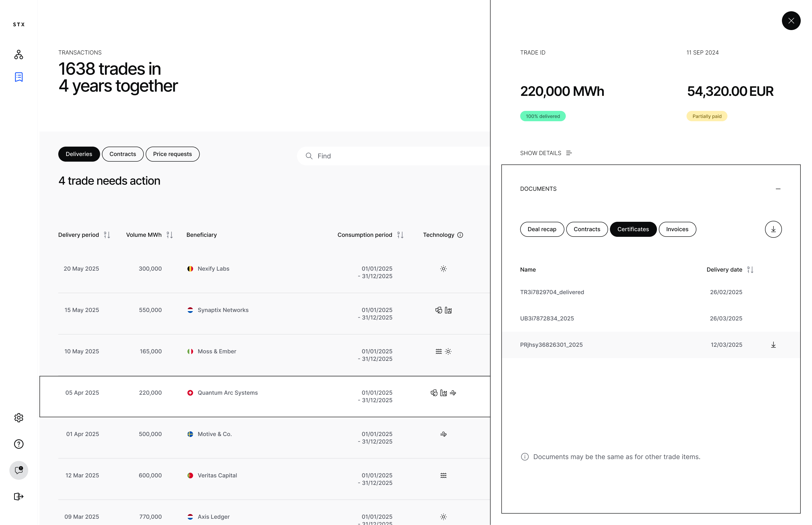The height and width of the screenshot is (525, 812).
Task: Sort certificates by Delivery date
Action: click(750, 270)
